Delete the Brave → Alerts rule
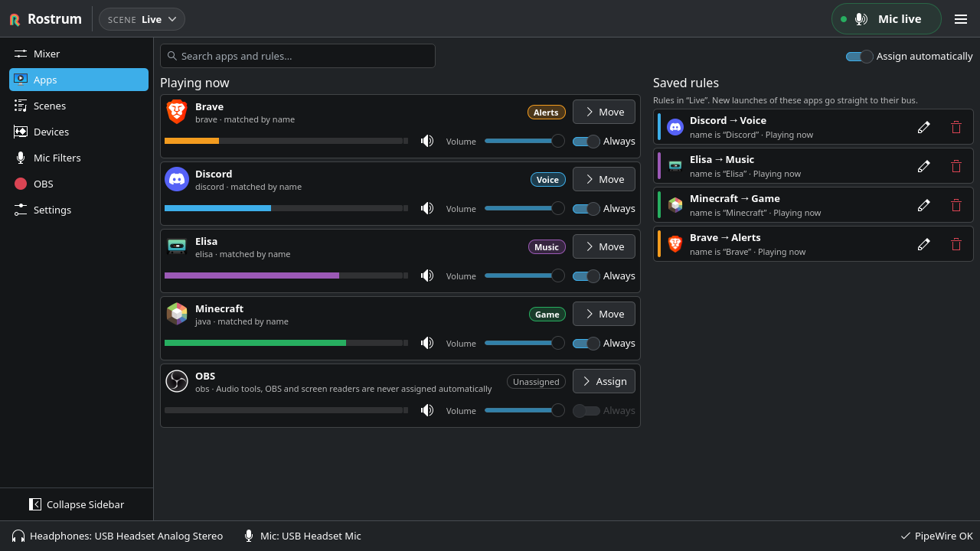 (x=956, y=244)
